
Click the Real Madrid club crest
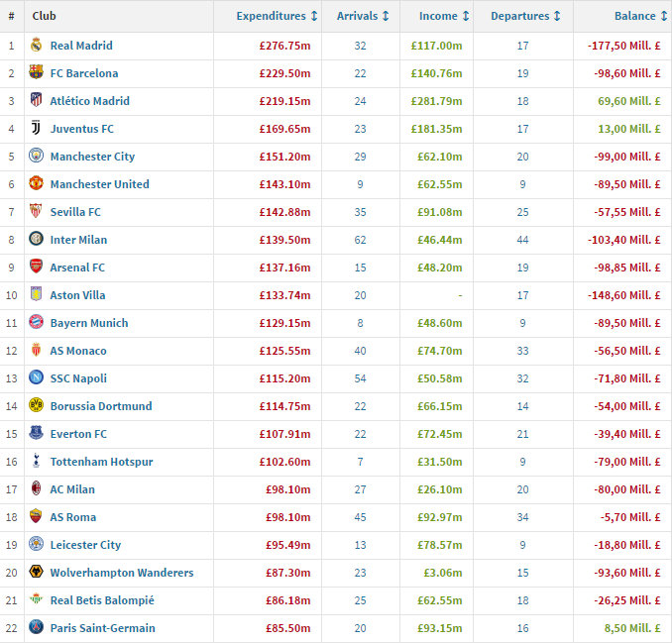pyautogui.click(x=37, y=46)
